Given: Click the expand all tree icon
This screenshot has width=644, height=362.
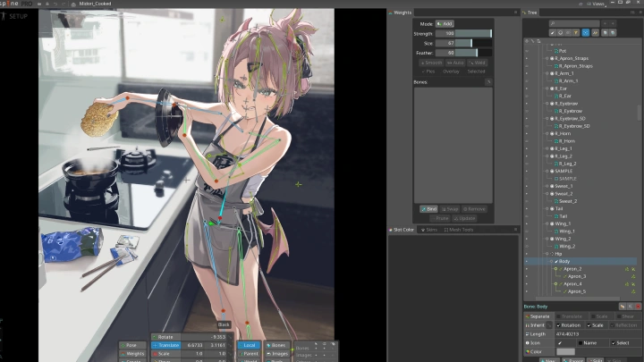Looking at the screenshot, I should point(605,33).
